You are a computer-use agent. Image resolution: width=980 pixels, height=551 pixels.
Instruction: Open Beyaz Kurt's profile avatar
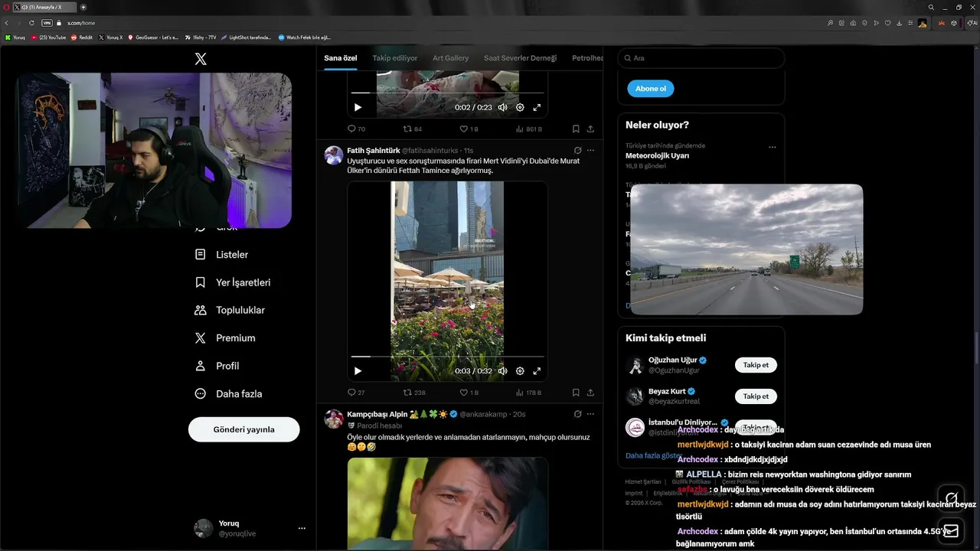coord(635,396)
